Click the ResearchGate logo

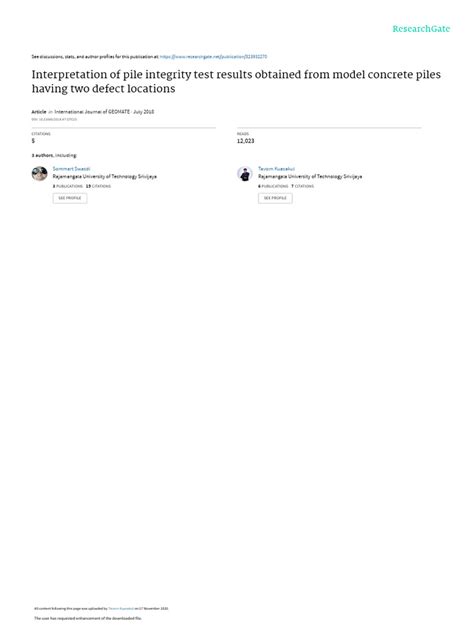(421, 29)
